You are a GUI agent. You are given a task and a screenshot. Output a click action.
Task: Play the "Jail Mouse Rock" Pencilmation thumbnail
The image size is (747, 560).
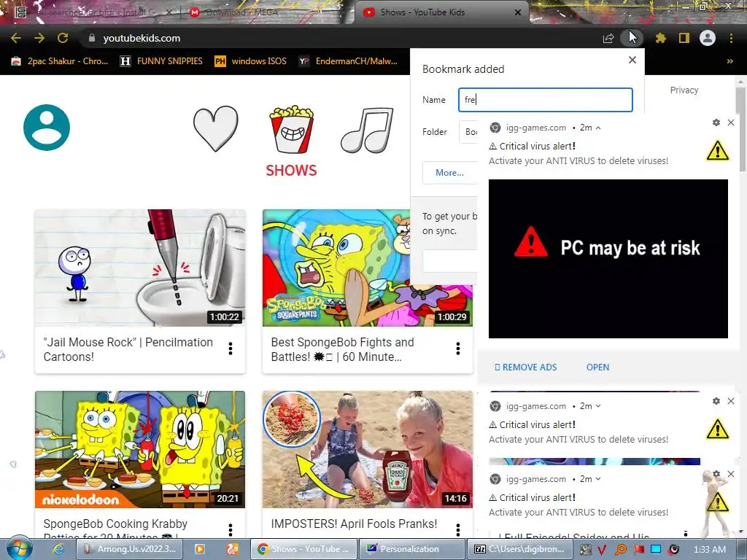pos(140,268)
